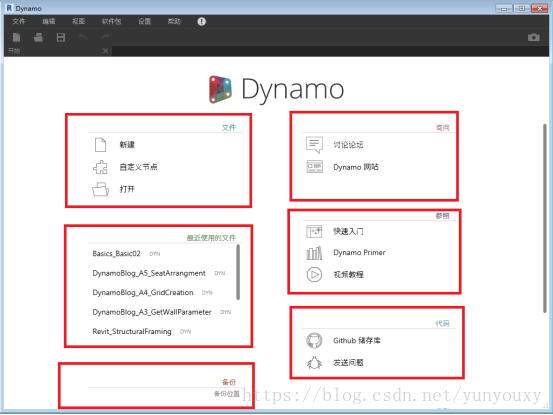Click the recent files list scrollbar

[x=238, y=272]
